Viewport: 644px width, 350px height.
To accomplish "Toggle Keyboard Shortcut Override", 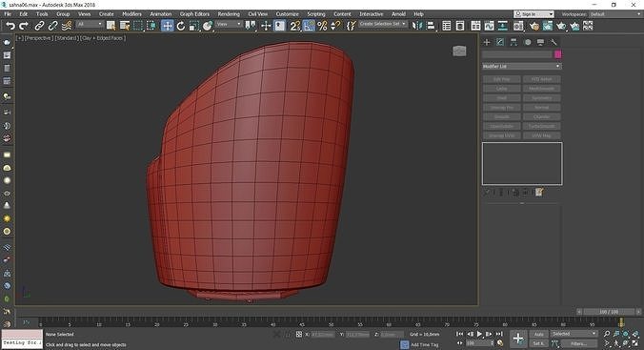I will tap(279, 26).
